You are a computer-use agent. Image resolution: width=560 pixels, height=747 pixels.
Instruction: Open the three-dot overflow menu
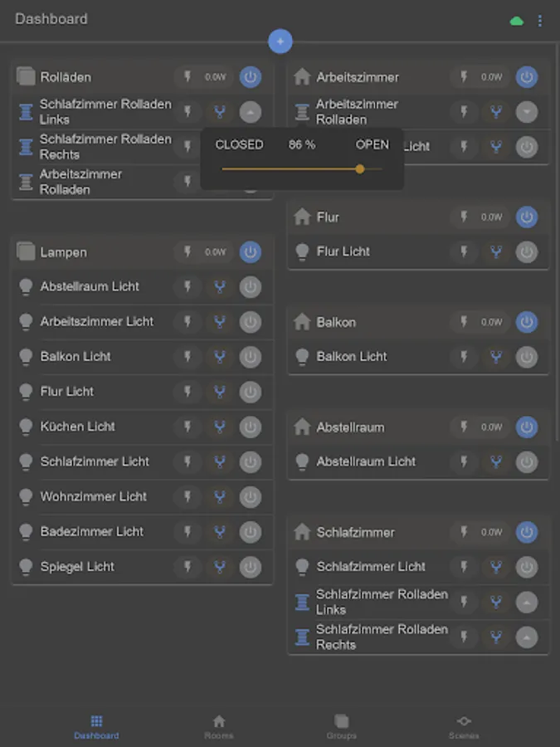coord(540,19)
